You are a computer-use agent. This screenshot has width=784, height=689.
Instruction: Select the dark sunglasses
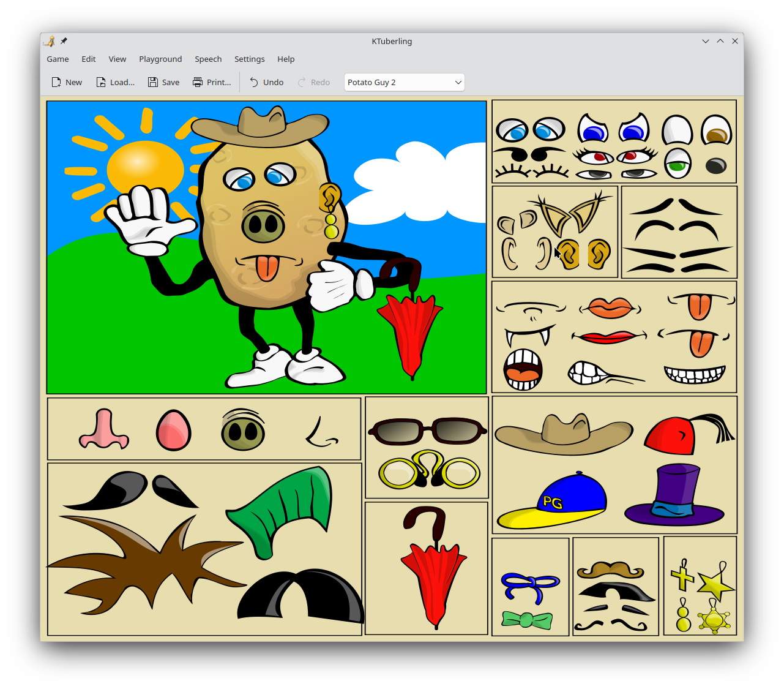pos(427,431)
